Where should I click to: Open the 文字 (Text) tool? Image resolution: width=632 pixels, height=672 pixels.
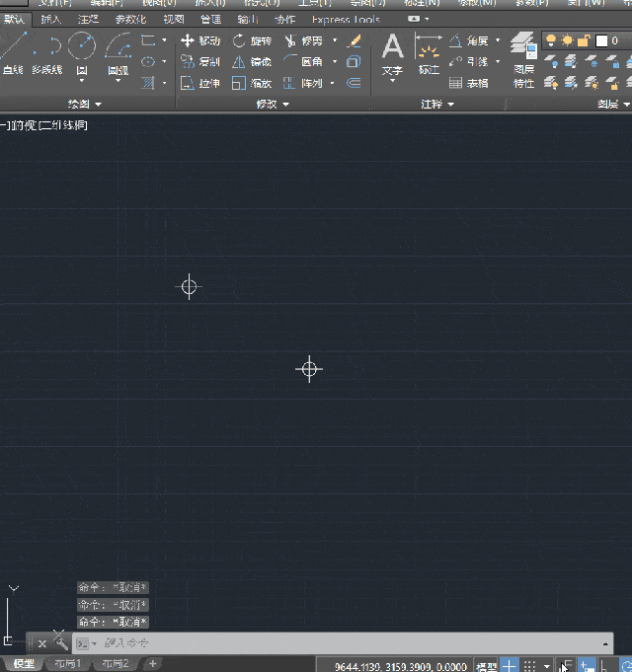coord(392,52)
